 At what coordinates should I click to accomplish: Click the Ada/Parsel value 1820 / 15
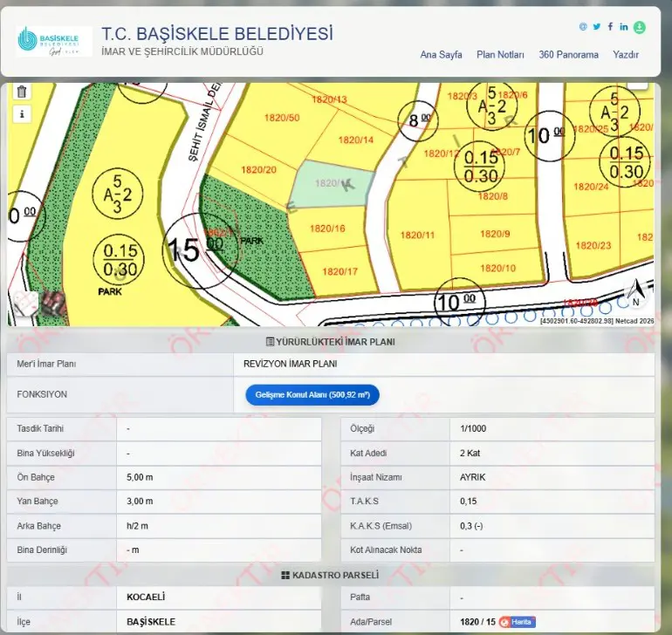click(477, 622)
